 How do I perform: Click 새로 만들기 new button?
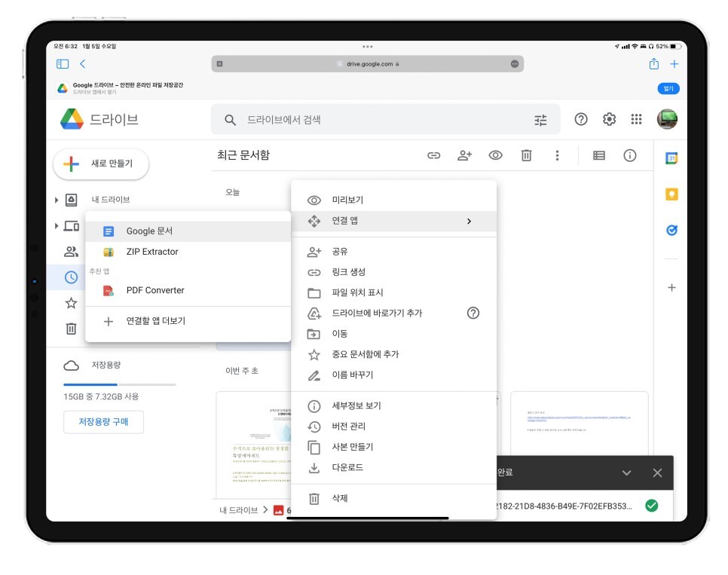[101, 164]
